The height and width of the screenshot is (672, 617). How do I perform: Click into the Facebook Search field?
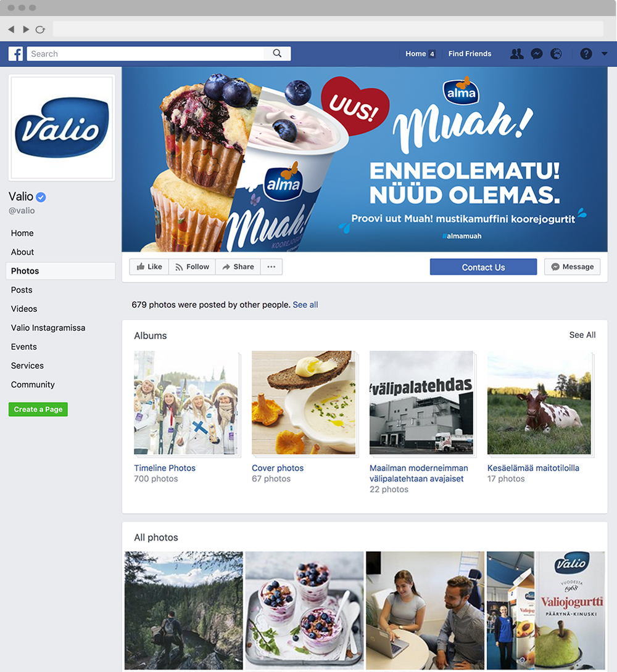[146, 54]
